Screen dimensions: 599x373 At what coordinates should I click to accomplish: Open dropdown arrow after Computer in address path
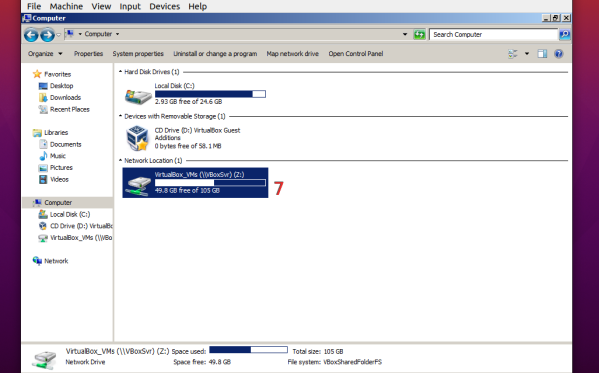117,34
